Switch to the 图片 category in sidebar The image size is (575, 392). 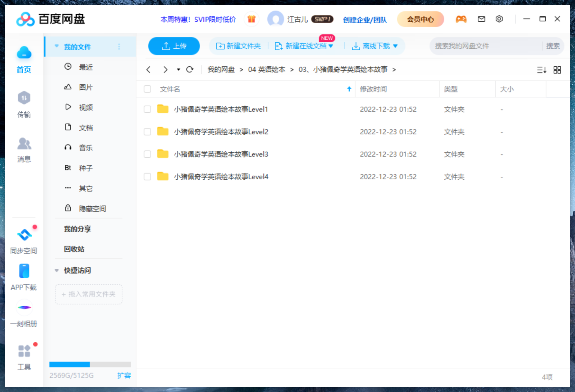coord(86,87)
